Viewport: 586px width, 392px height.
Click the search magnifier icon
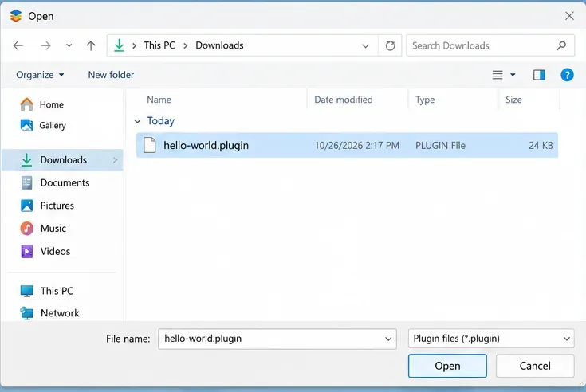point(561,45)
